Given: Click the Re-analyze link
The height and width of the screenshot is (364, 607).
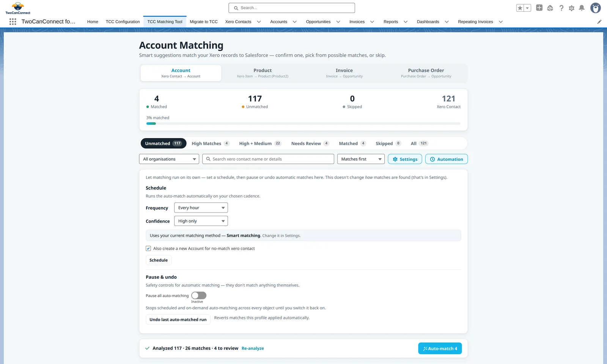Looking at the screenshot, I should pos(253,348).
